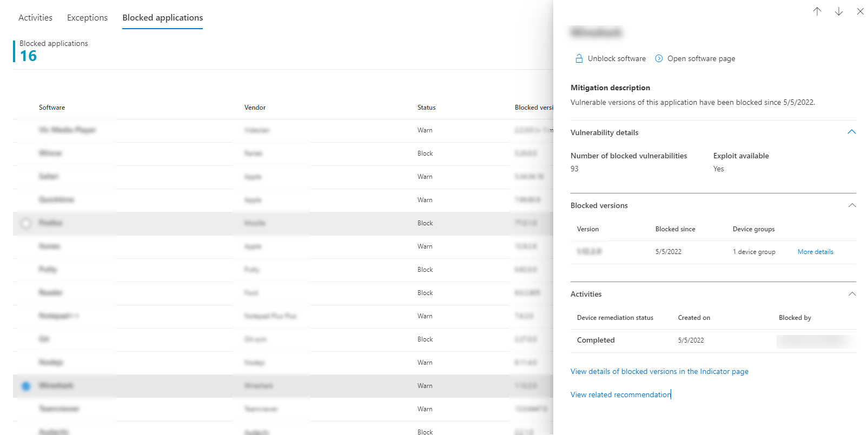Sort table by Software column header
Image resolution: width=868 pixels, height=435 pixels.
[52, 108]
